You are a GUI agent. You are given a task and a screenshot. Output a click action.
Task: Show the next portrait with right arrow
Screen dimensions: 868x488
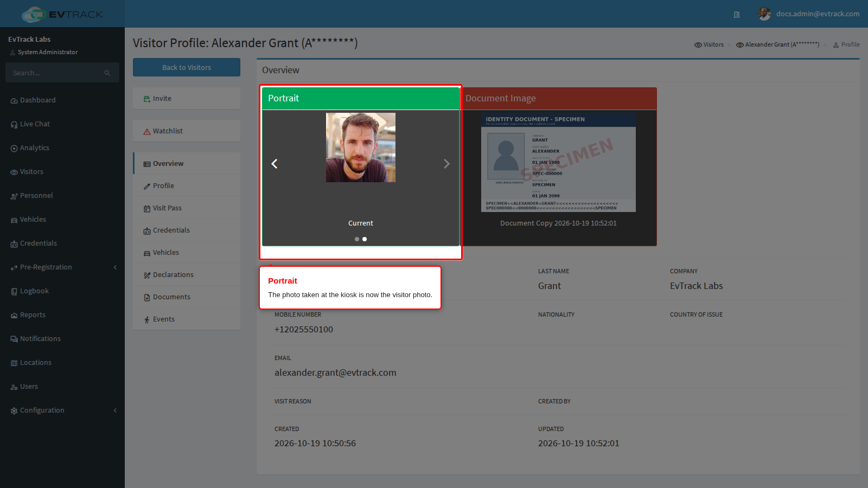coord(446,164)
